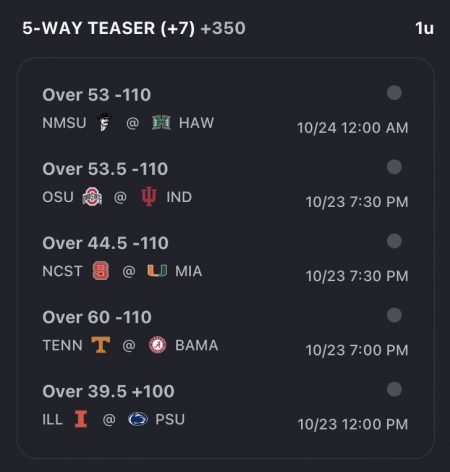Toggle status dot for Over 39.5 leg
450x472 pixels.
394,389
